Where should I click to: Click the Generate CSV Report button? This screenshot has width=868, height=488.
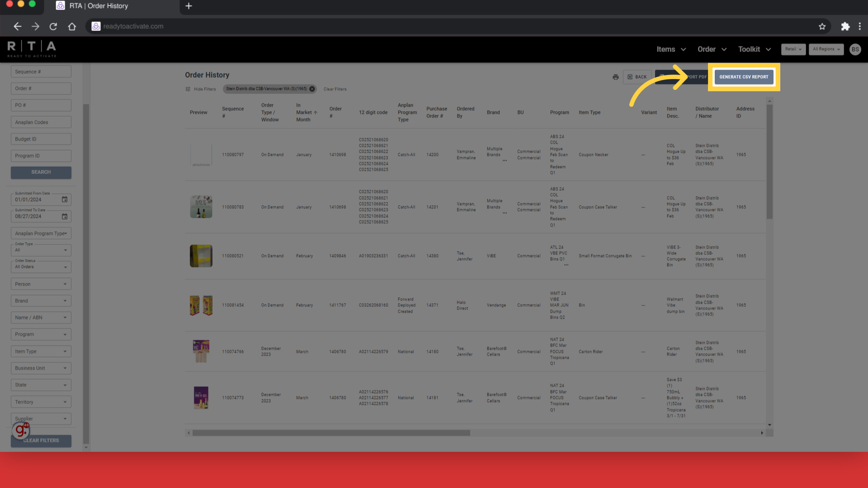(744, 77)
